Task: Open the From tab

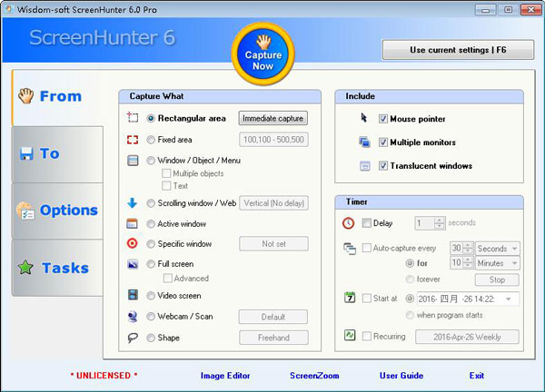Action: [58, 97]
